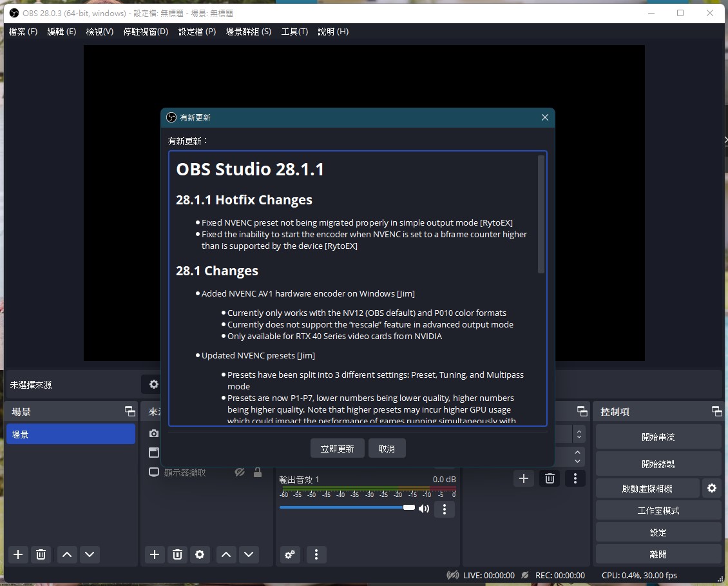Open the 停駐視窗 menu
The image size is (728, 586).
[x=146, y=31]
